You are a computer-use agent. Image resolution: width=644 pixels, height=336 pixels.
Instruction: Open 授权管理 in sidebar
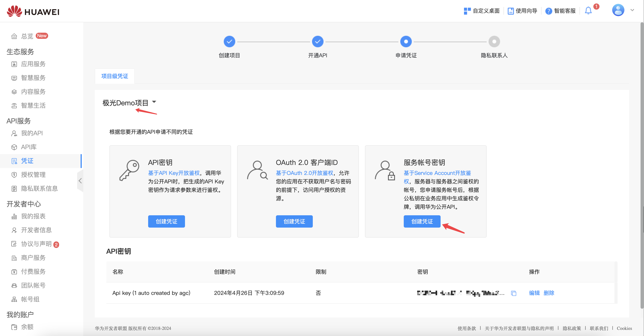[x=33, y=175]
